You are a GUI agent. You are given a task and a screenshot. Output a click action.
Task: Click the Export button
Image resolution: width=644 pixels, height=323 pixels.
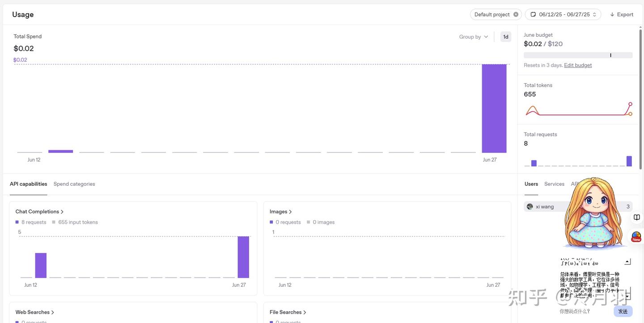[622, 14]
